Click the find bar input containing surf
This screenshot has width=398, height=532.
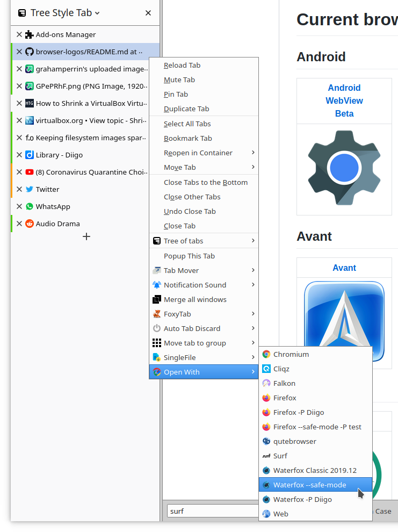pos(213,511)
